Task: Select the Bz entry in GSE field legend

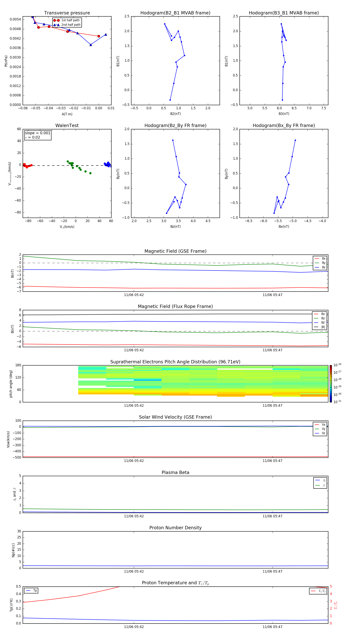Action: (320, 267)
